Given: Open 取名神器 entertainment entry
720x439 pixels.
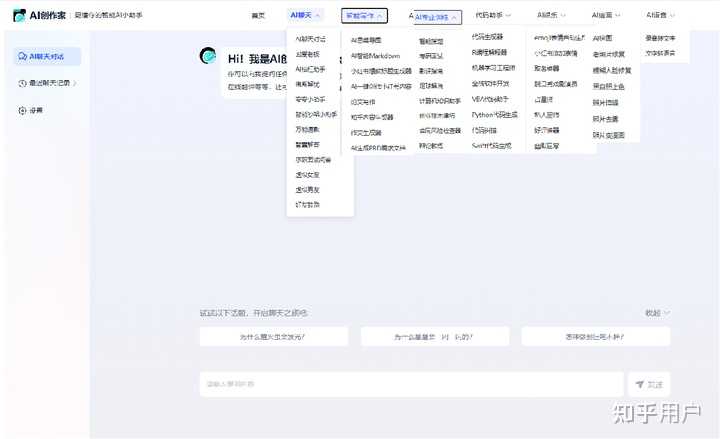Looking at the screenshot, I should pyautogui.click(x=546, y=68).
